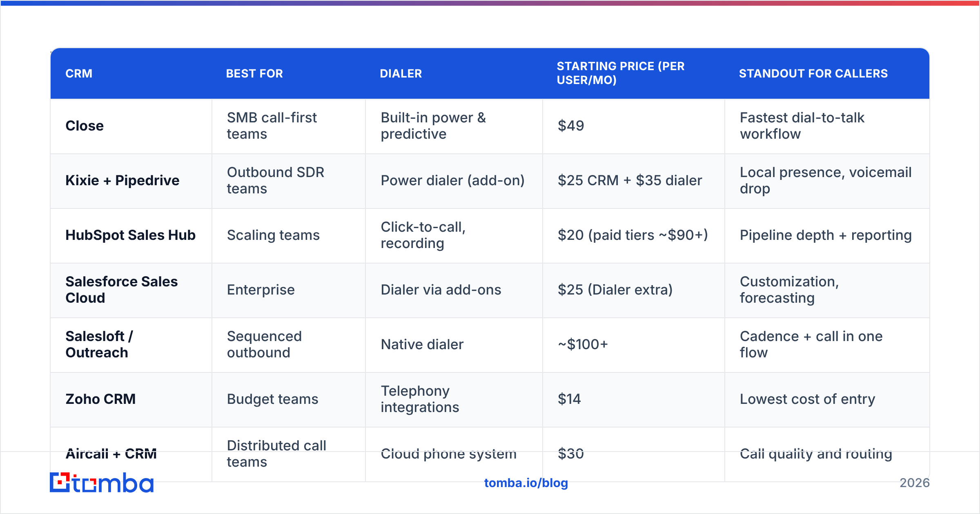Open the tomba.io/blog link

(x=526, y=483)
